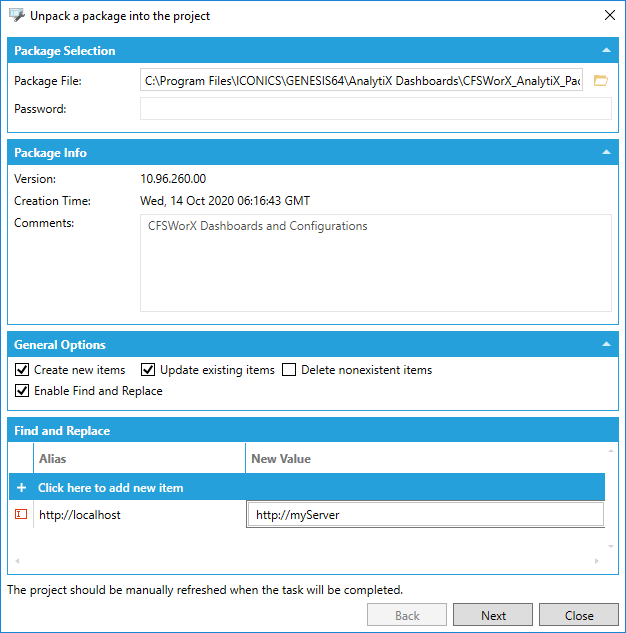The height and width of the screenshot is (633, 626).
Task: Collapse the General Options section
Action: [x=606, y=345]
